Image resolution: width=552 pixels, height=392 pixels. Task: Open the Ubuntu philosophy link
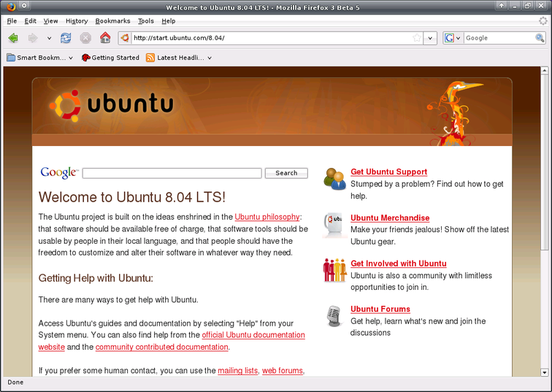pos(267,217)
